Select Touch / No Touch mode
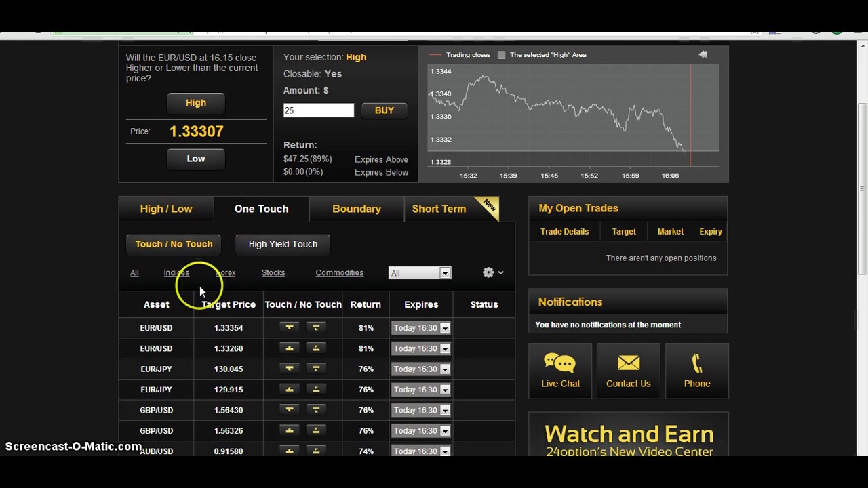The height and width of the screenshot is (488, 868). coord(174,244)
